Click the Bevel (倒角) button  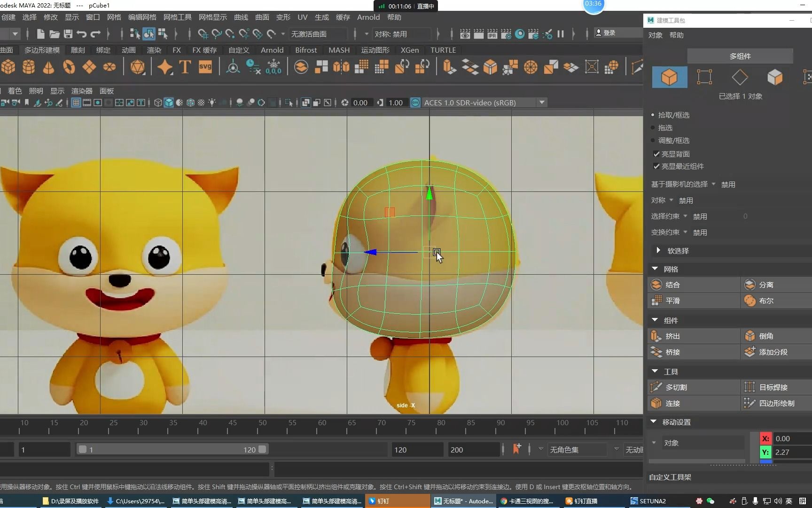[x=765, y=336]
